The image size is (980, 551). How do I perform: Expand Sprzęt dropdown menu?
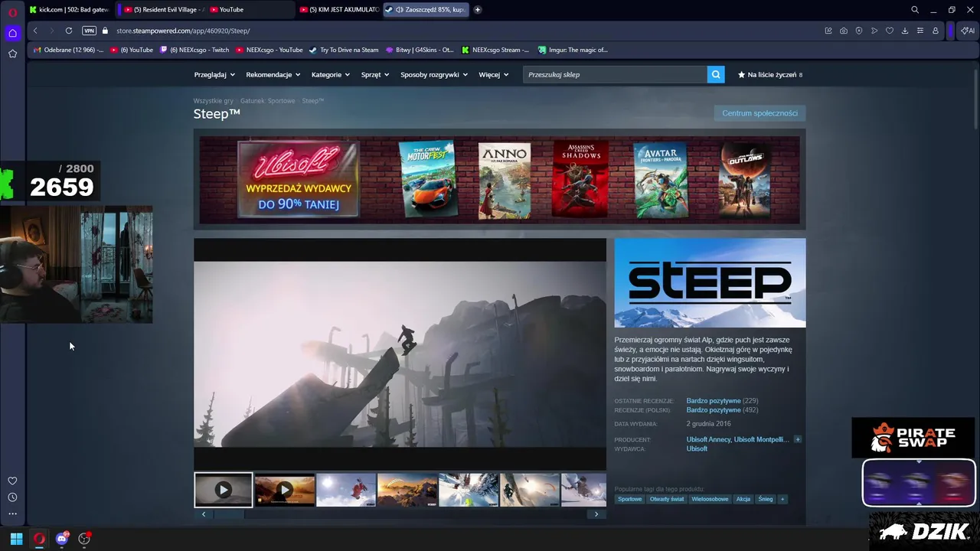tap(375, 74)
